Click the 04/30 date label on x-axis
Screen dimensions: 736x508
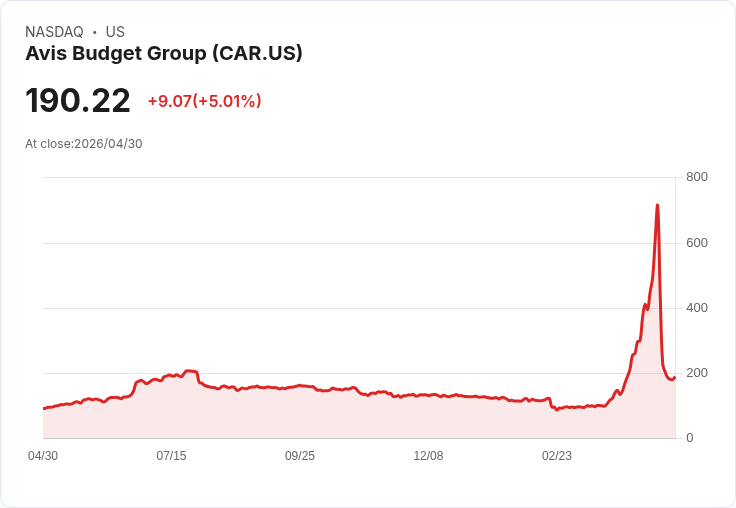tap(43, 456)
